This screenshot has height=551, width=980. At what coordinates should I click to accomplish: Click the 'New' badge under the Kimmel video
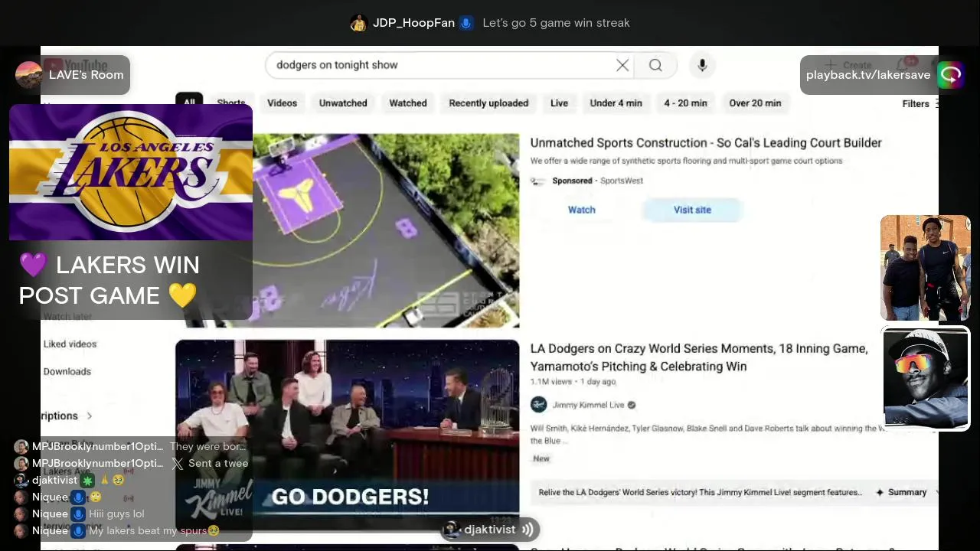541,458
